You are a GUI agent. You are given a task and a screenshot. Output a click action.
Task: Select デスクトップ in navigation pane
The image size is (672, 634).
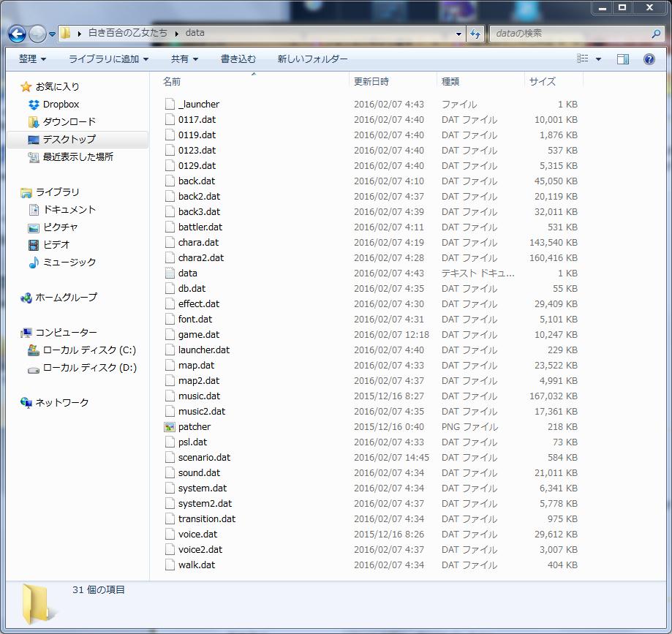point(78,140)
